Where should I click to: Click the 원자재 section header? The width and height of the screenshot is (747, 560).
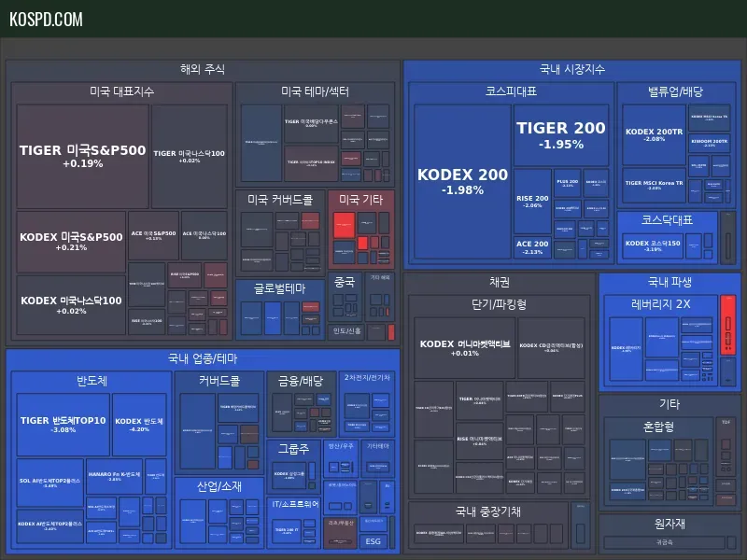669,524
